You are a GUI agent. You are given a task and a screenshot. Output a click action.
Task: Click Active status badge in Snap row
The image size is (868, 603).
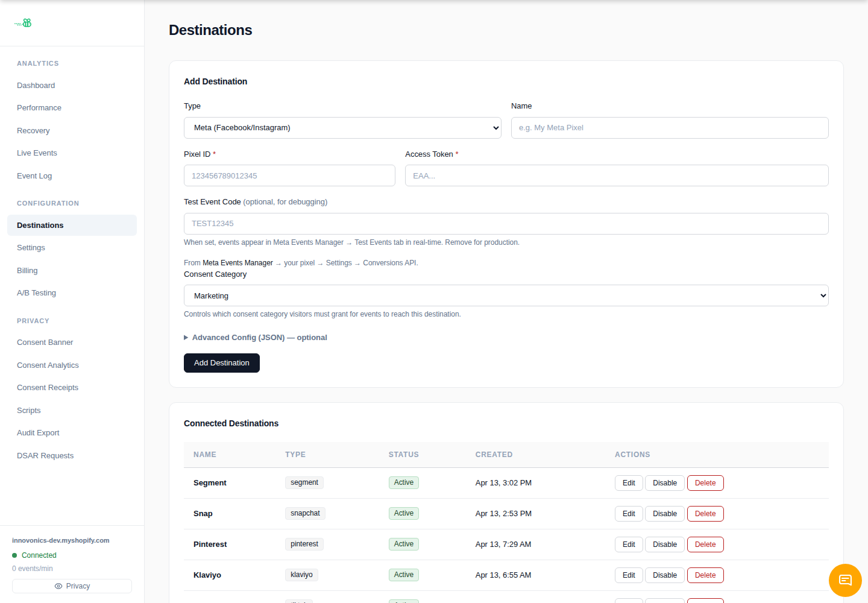click(404, 513)
